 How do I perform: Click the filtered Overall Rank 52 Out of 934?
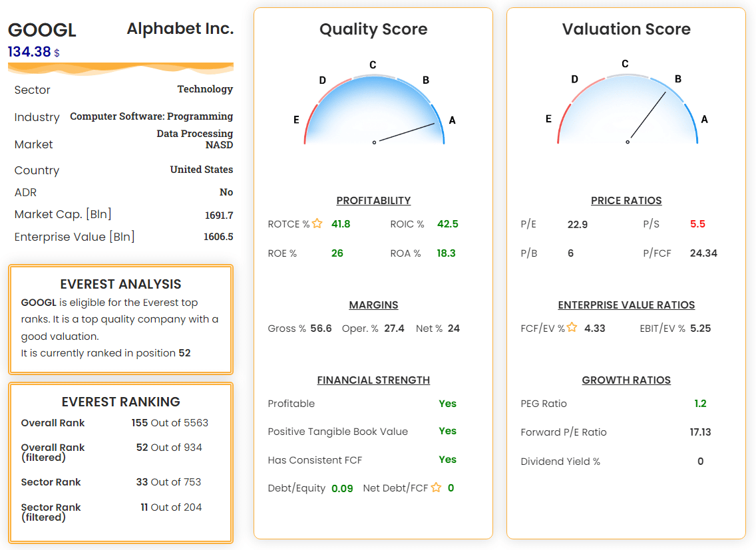tap(169, 448)
